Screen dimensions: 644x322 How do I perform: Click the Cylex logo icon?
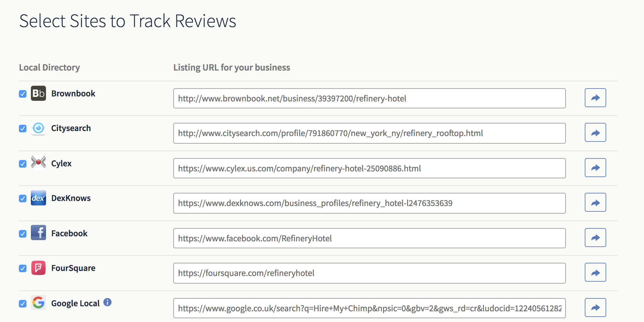click(x=38, y=163)
